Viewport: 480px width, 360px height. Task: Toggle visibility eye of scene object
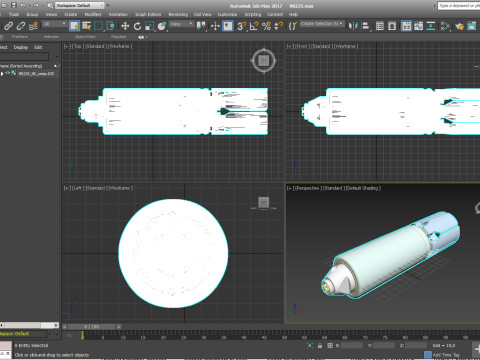coord(8,73)
